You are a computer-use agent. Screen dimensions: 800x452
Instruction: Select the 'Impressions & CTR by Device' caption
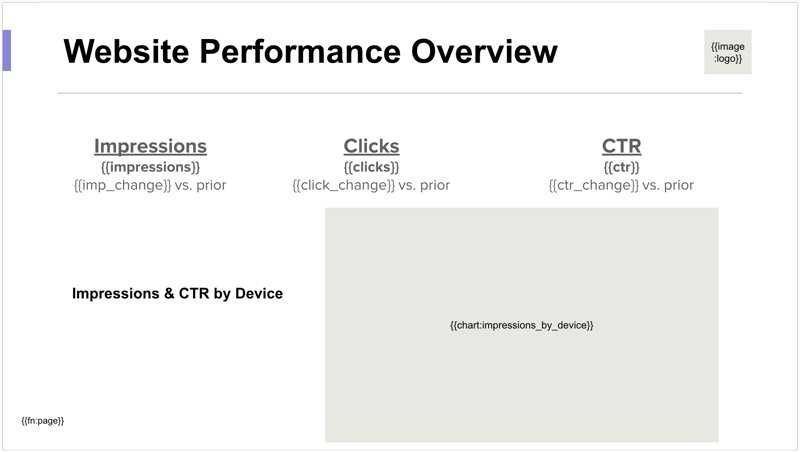(x=177, y=294)
